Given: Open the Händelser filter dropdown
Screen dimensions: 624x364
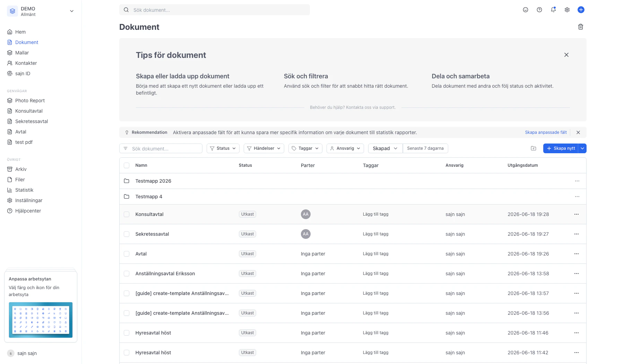Looking at the screenshot, I should [x=264, y=148].
